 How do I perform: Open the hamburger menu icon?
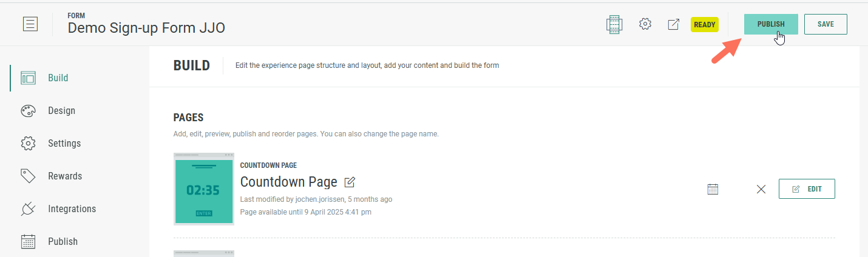[x=30, y=24]
